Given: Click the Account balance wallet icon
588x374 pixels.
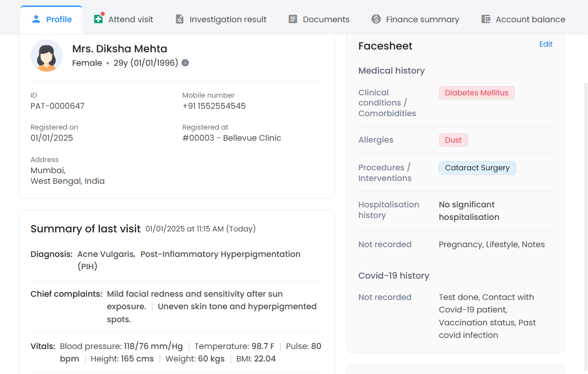Looking at the screenshot, I should click(486, 19).
